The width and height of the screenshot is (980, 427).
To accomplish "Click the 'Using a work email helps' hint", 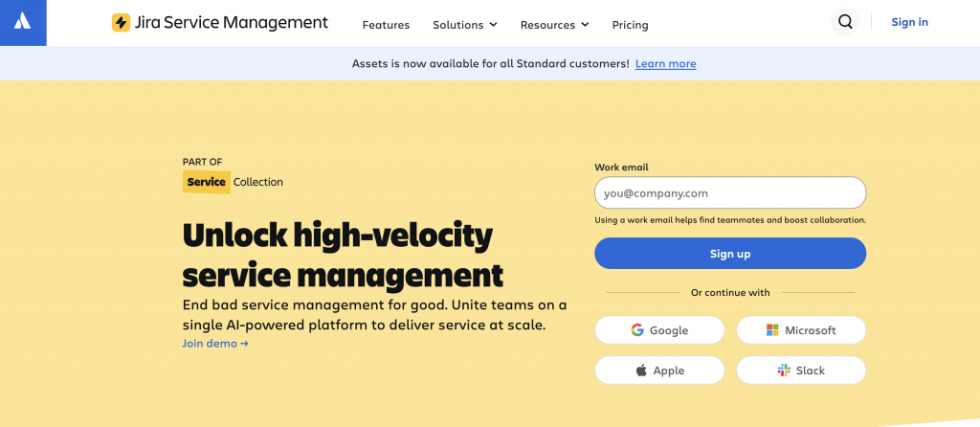I will pos(730,220).
